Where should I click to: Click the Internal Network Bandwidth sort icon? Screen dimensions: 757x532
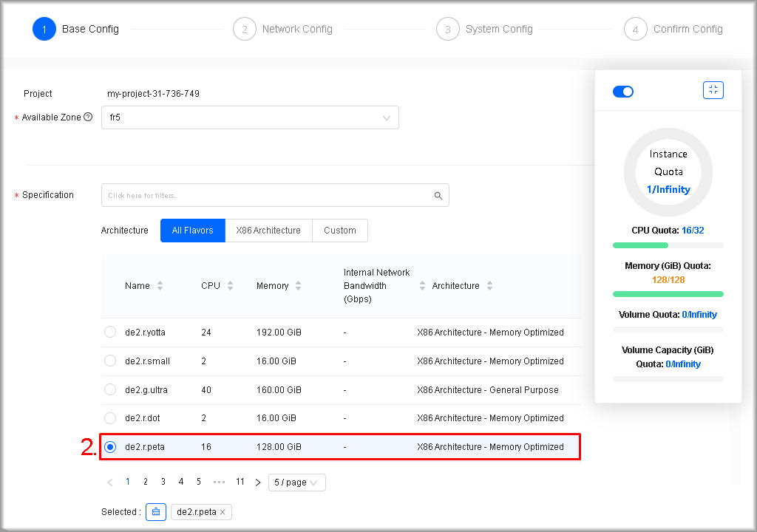point(422,286)
